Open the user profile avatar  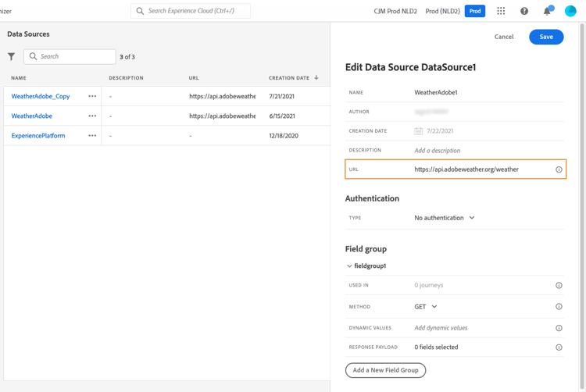570,11
